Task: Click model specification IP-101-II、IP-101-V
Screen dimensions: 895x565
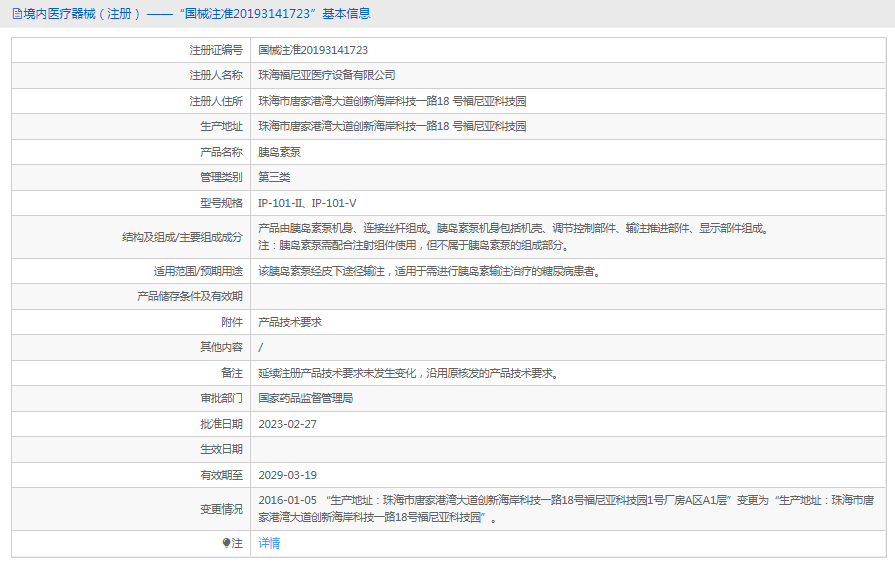Action: click(307, 203)
